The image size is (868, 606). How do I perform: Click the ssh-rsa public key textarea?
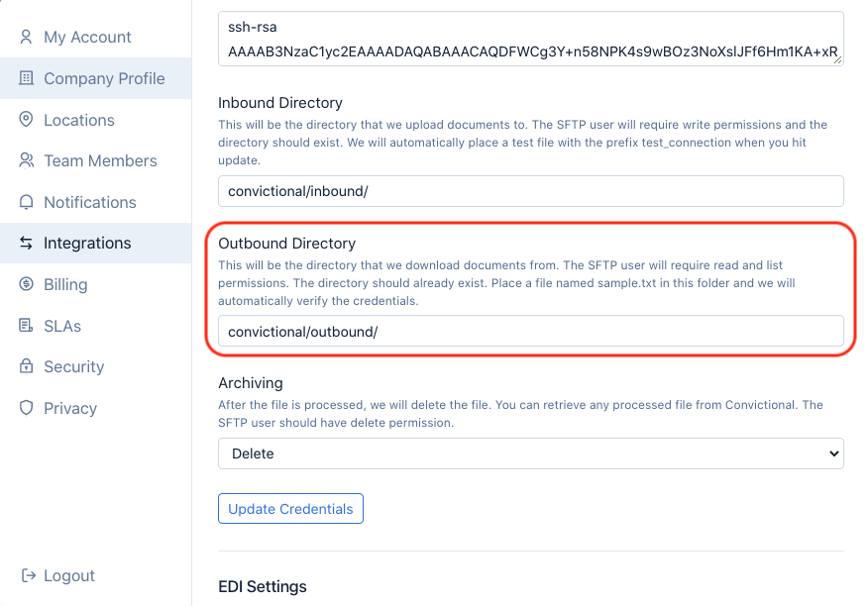click(530, 40)
